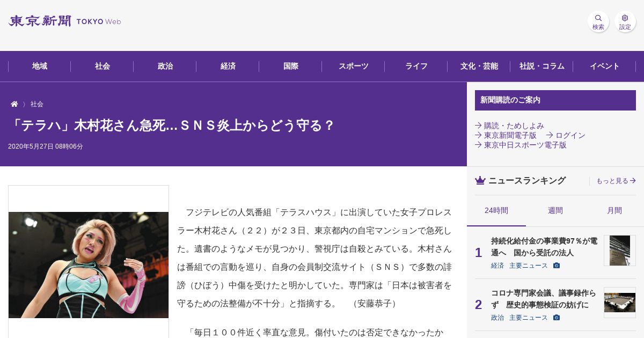Screen dimensions: 644x338
Task: Open the 社会 navigation menu
Action: point(103,67)
